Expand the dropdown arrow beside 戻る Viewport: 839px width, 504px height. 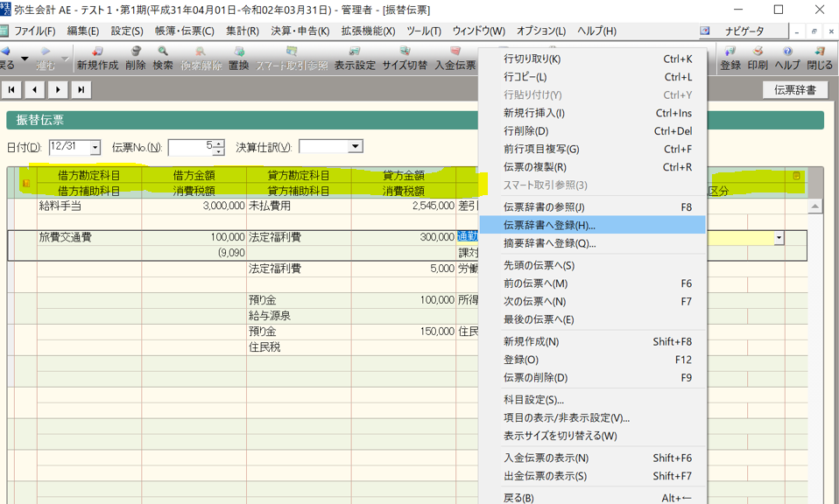click(25, 59)
